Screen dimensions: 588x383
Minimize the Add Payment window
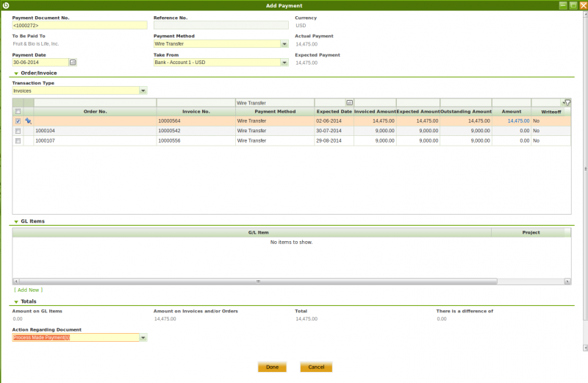(x=563, y=5)
